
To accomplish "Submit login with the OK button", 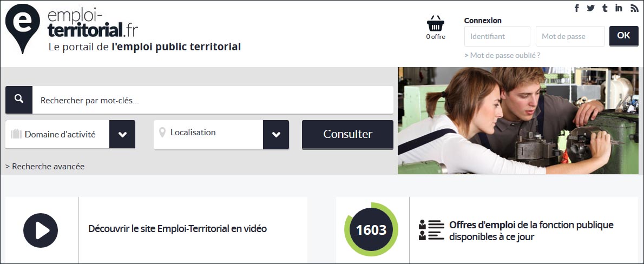I will coord(623,36).
